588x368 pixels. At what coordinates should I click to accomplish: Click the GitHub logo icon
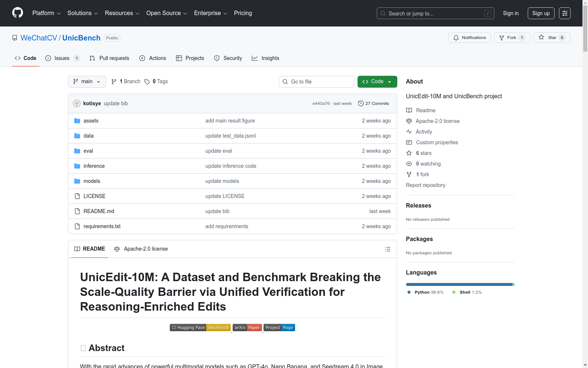click(18, 13)
